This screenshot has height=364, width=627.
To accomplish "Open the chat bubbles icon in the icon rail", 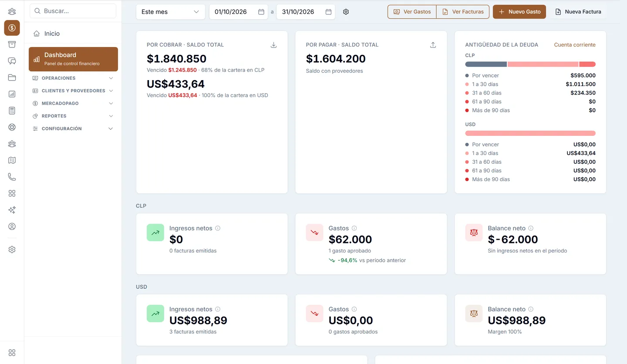I will coord(12,61).
